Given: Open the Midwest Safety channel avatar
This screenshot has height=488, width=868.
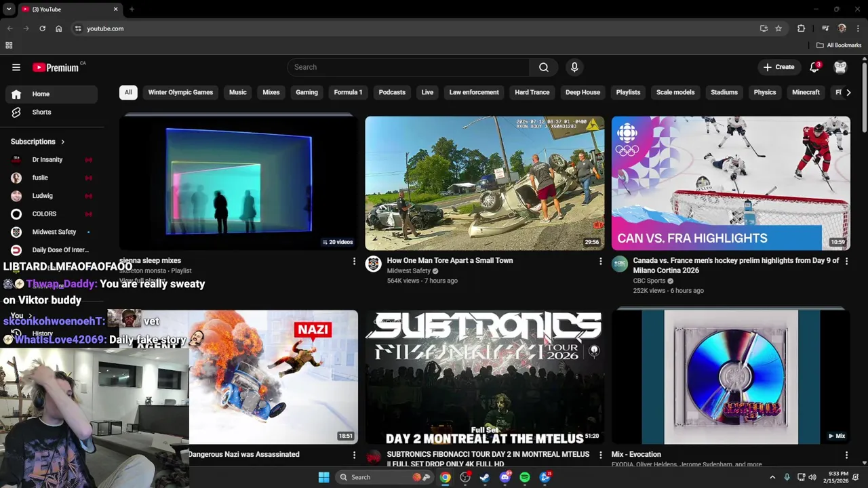Looking at the screenshot, I should pyautogui.click(x=373, y=264).
